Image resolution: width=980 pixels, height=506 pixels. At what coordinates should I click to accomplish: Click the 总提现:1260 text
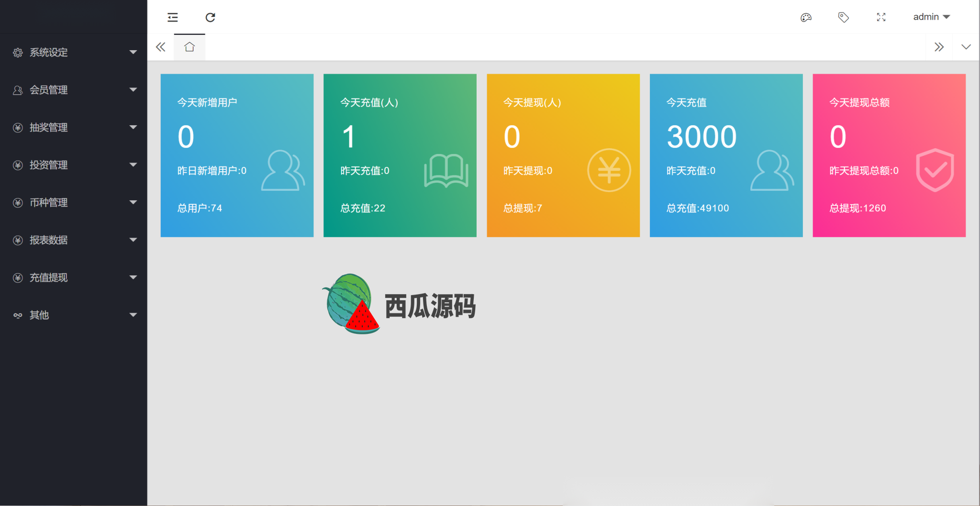tap(857, 208)
